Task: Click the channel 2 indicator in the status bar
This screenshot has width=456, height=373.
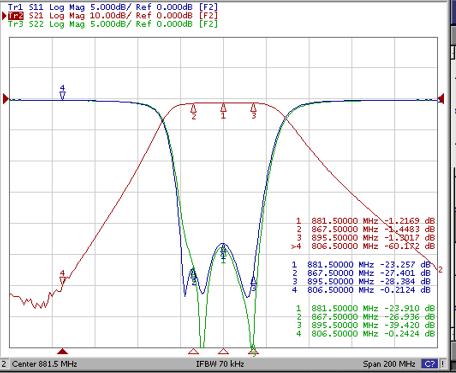Action: 4,364
